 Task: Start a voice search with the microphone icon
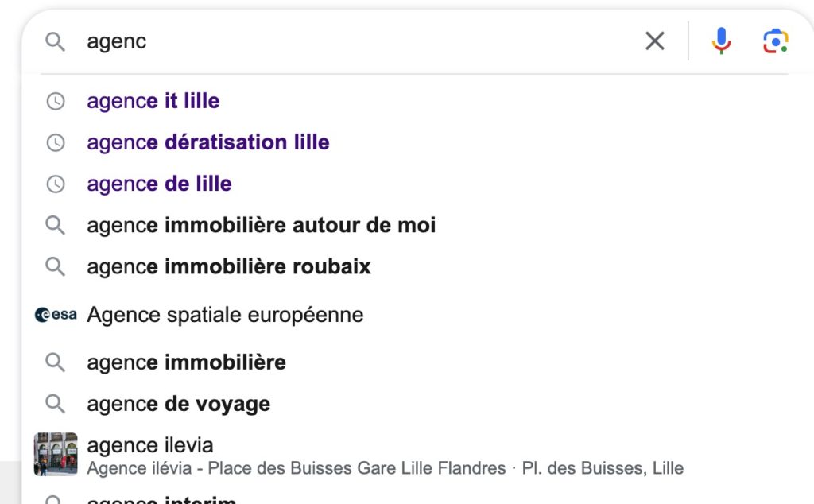pyautogui.click(x=720, y=40)
